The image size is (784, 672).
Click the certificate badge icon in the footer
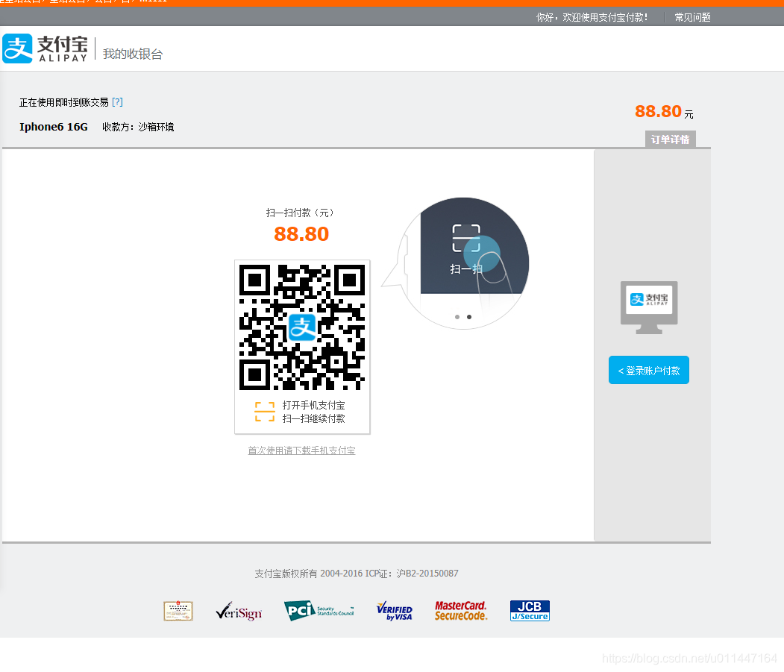(178, 611)
